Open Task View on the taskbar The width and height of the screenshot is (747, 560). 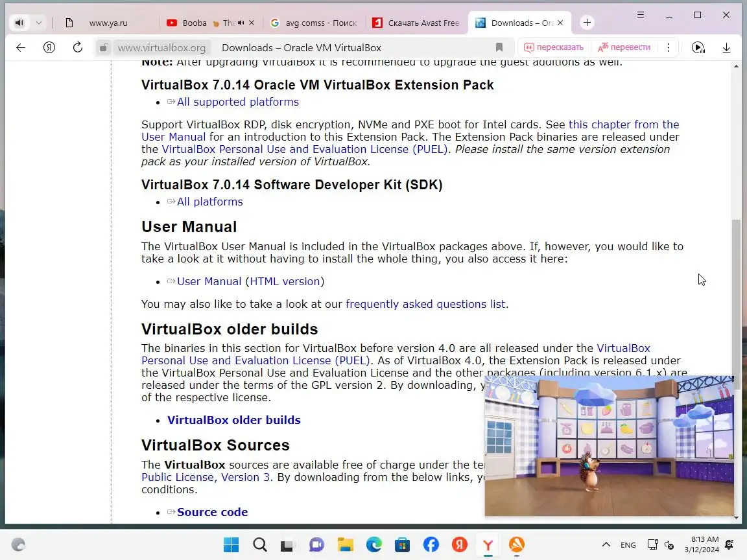click(287, 545)
